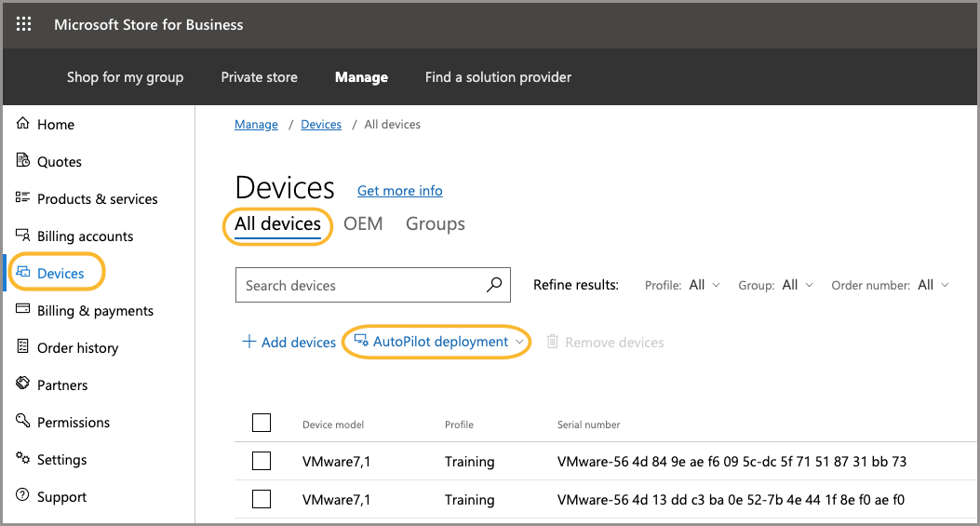Screen dimensions: 980x526
Task: Expand the Profile filter dropdown
Action: click(704, 285)
